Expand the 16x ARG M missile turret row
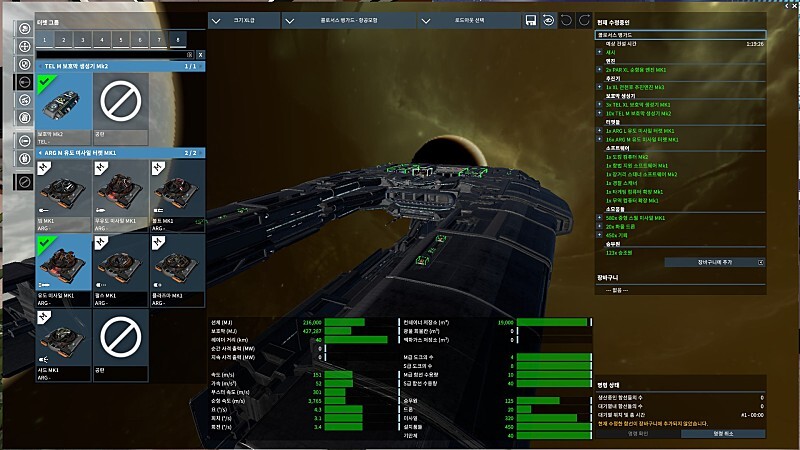This screenshot has width=800, height=450. [599, 139]
